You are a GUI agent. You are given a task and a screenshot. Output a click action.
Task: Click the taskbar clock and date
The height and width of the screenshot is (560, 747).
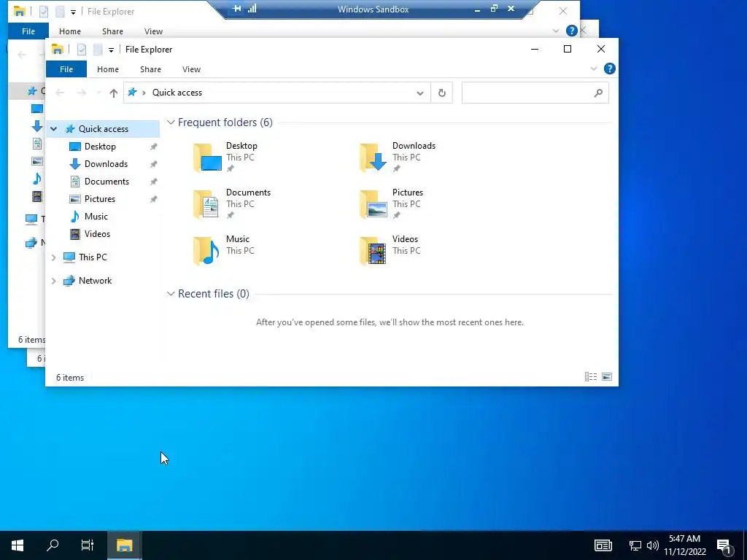685,545
